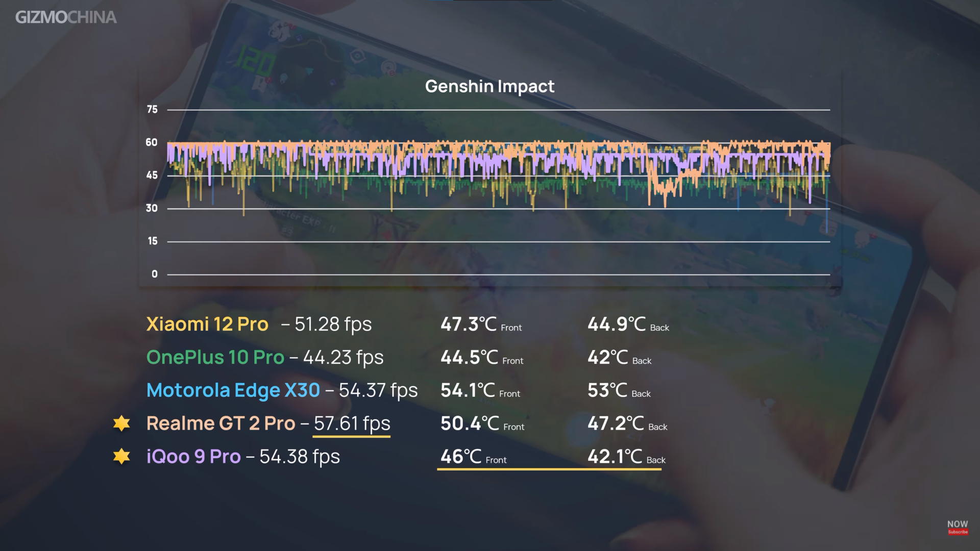Click the 42.1°C Back temperature

[626, 457]
